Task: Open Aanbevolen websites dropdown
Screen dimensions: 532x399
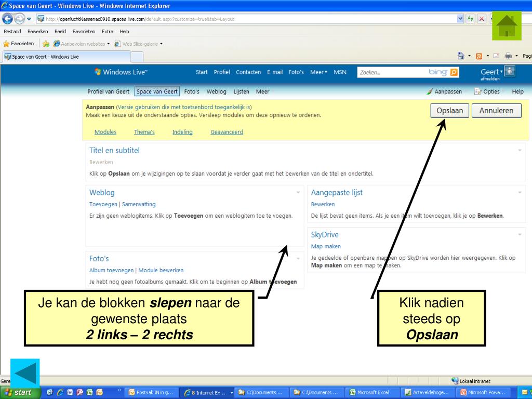Action: 82,44
